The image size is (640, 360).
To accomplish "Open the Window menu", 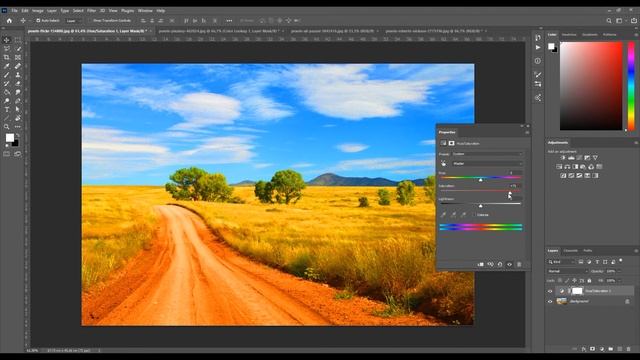I will (145, 11).
